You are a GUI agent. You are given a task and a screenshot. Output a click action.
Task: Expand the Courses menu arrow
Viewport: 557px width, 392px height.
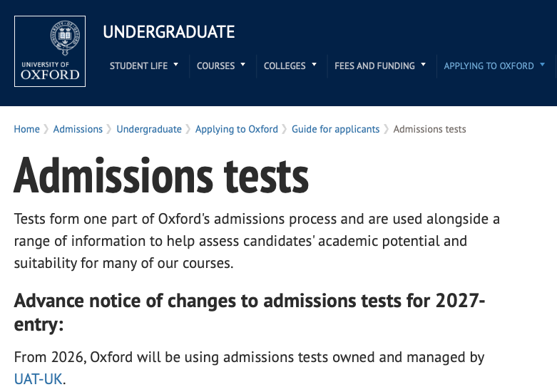[x=243, y=64]
